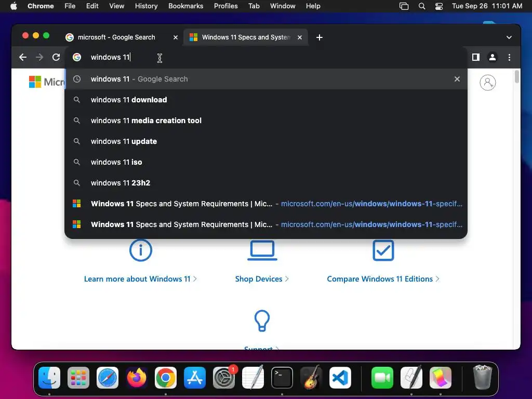532x399 pixels.
Task: Click the address bar text field
Action: (x=265, y=57)
